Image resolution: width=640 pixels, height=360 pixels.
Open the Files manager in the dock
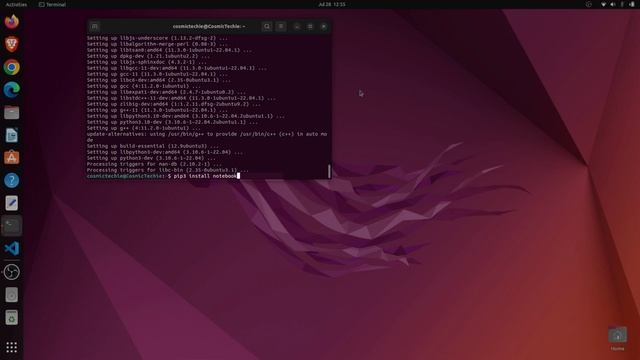tap(11, 112)
